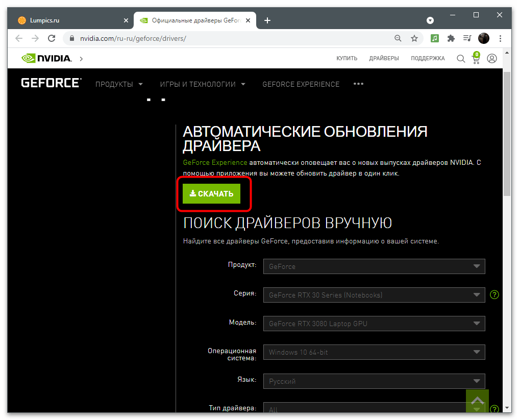Open КУПИТЬ in the top menu

tap(347, 58)
